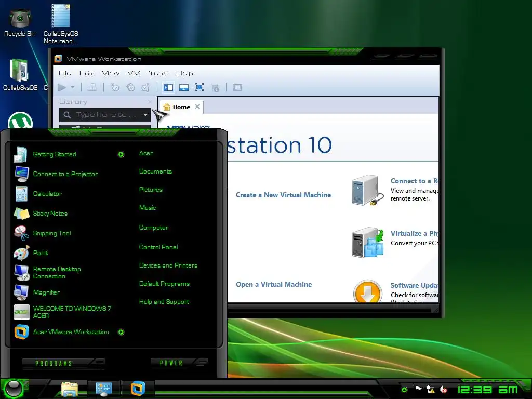
Task: Click the console view toolbar icon
Action: tap(237, 87)
